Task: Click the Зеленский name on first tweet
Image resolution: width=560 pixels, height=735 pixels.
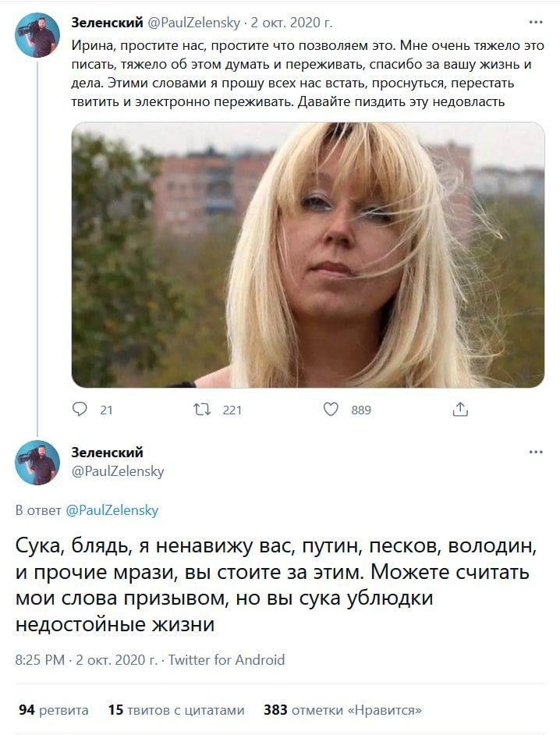Action: [x=107, y=23]
